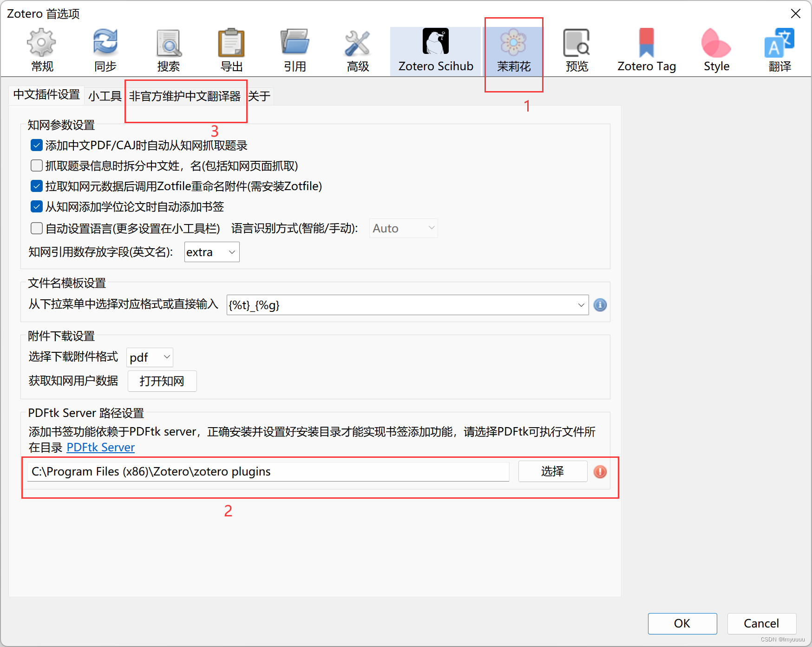
Task: Open the 常规 general preferences pane
Action: pyautogui.click(x=42, y=50)
